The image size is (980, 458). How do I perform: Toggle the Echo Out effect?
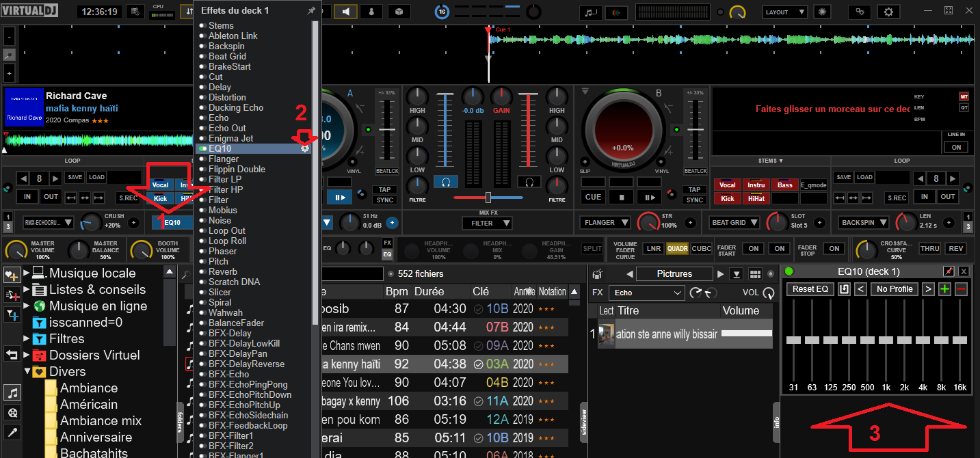[202, 128]
